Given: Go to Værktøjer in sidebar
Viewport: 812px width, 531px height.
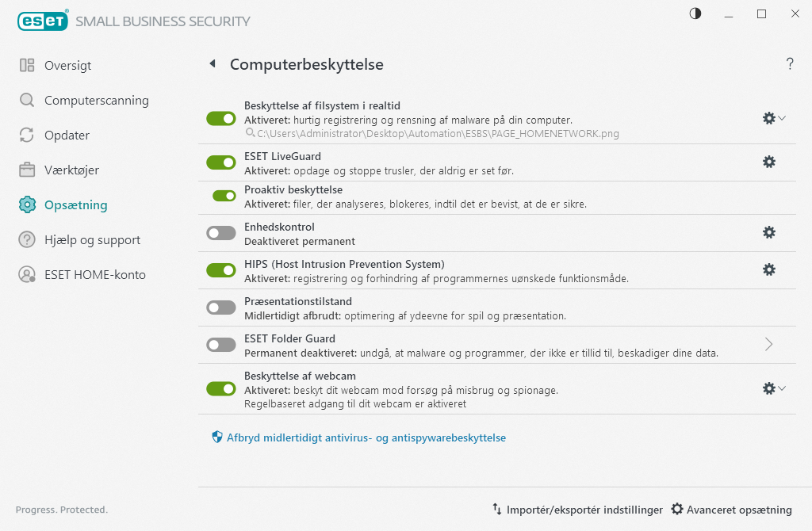Looking at the screenshot, I should pos(71,170).
